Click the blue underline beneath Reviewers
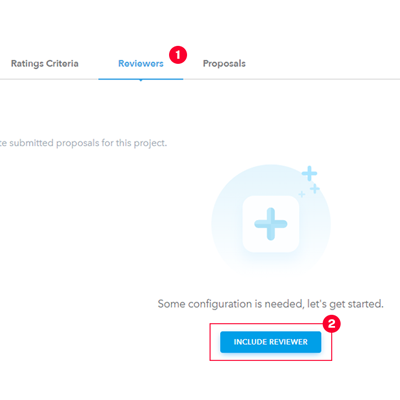Screen dimensions: 400x400 click(x=141, y=79)
